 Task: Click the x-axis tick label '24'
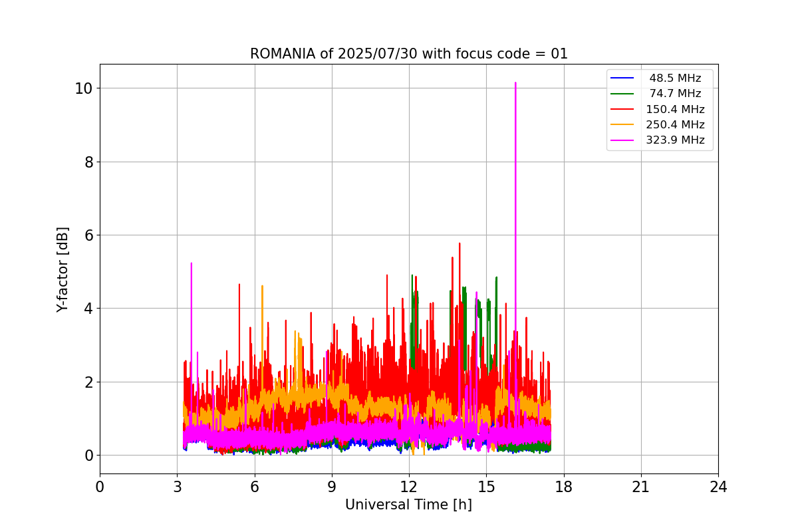tap(718, 487)
